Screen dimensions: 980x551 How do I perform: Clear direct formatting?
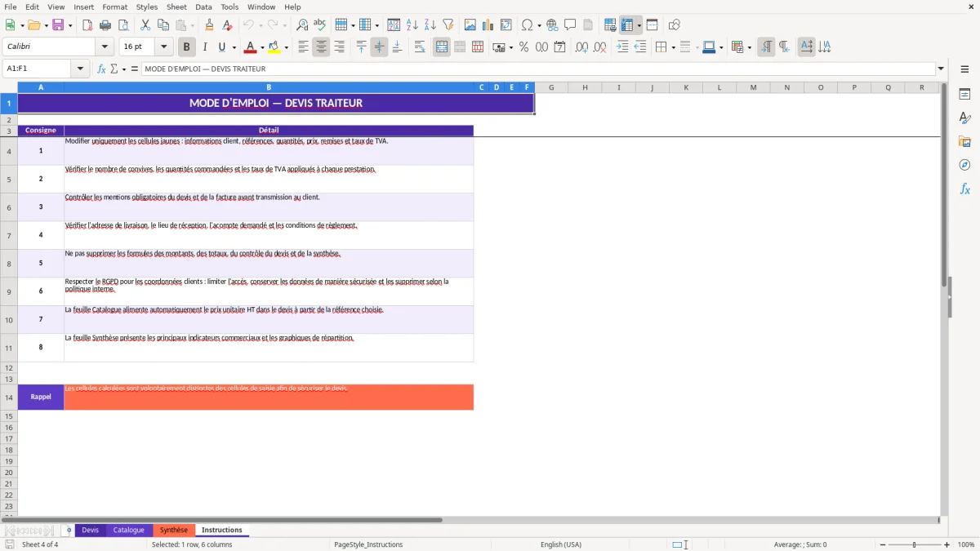click(228, 25)
